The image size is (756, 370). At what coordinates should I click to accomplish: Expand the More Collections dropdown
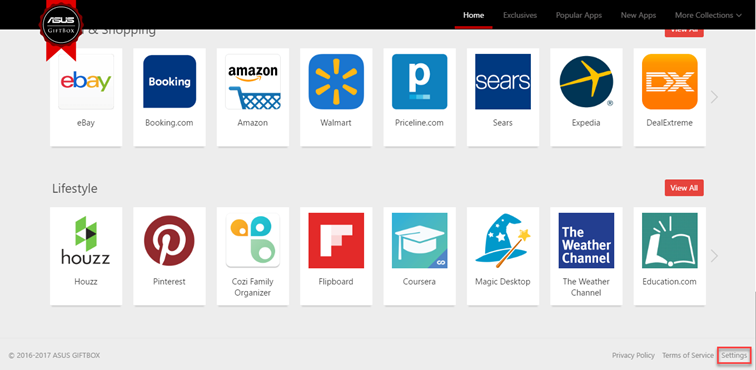point(708,15)
